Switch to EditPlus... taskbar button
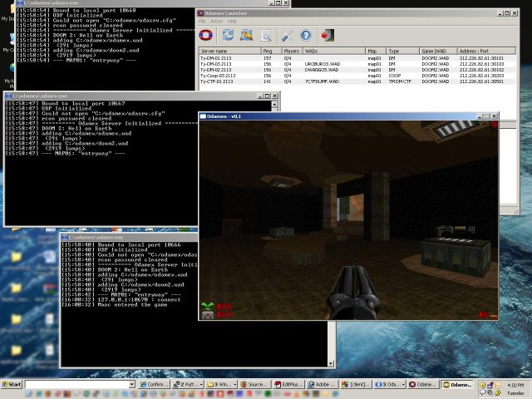This screenshot has height=399, width=532. coord(288,384)
